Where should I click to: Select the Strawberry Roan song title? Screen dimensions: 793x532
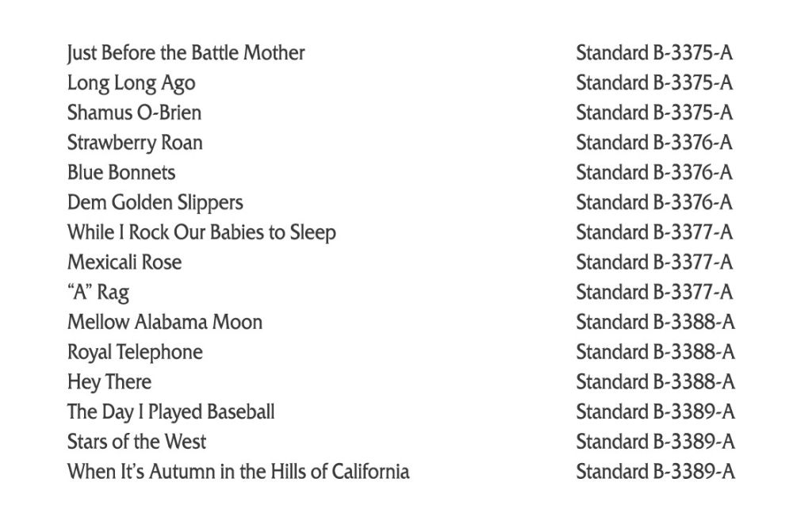[x=135, y=144]
